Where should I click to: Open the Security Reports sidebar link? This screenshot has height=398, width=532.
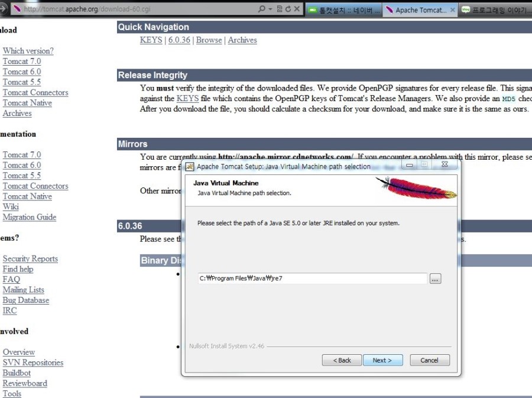tap(30, 258)
